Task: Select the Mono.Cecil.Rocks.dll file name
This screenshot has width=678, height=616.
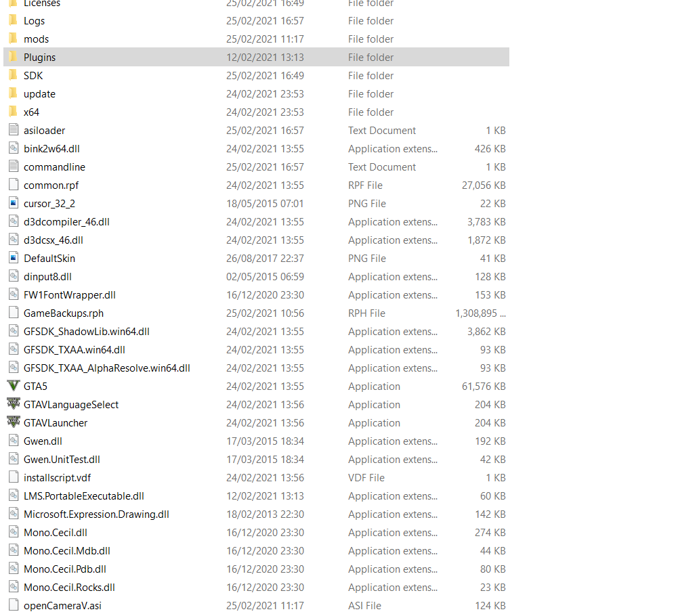Action: click(69, 588)
